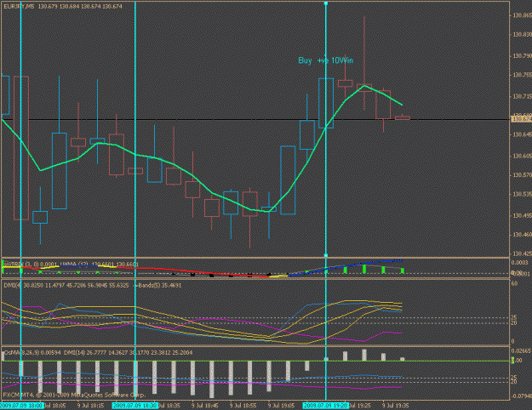Click the highlighted current price tag on axis

521,119
